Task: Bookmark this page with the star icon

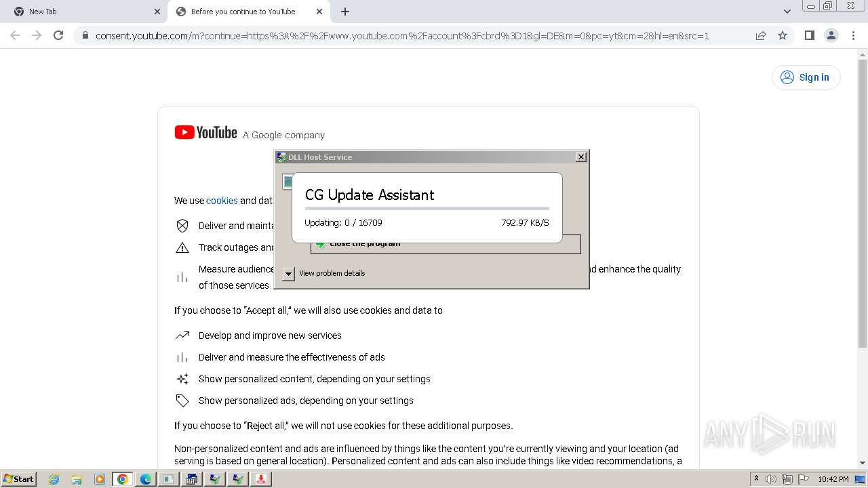Action: point(783,35)
